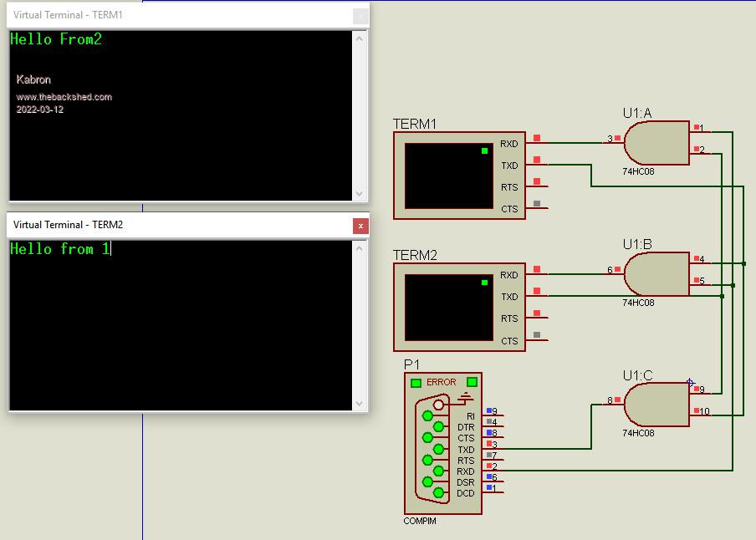
Task: Select the TERM2 virtual terminal component screen
Action: click(x=448, y=306)
